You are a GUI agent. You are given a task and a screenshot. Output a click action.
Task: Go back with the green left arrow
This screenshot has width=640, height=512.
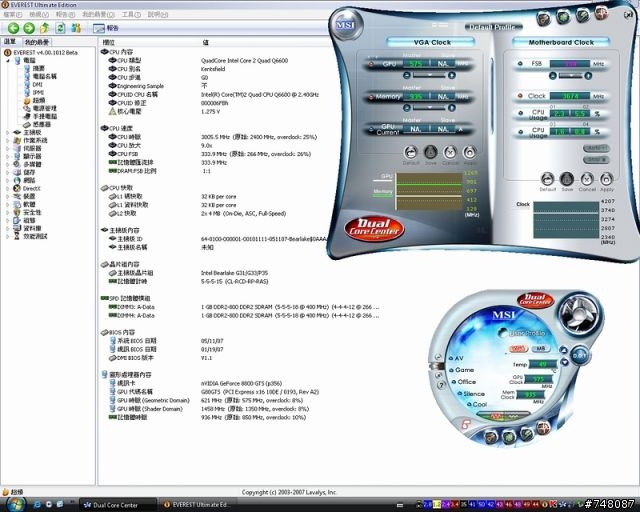tap(13, 28)
